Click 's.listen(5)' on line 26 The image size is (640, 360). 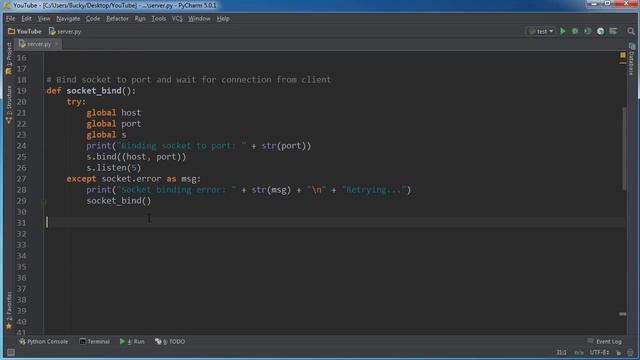pyautogui.click(x=113, y=168)
